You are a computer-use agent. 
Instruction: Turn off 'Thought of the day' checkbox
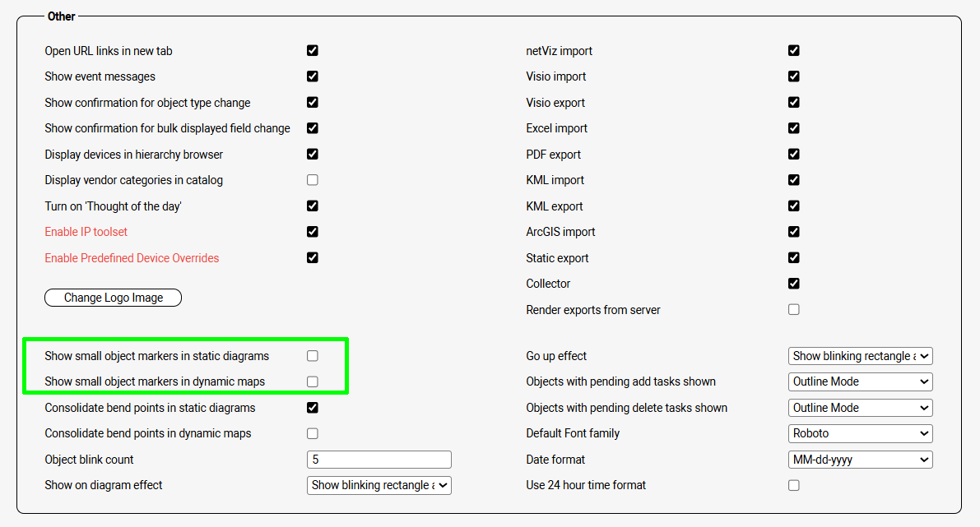pos(313,206)
